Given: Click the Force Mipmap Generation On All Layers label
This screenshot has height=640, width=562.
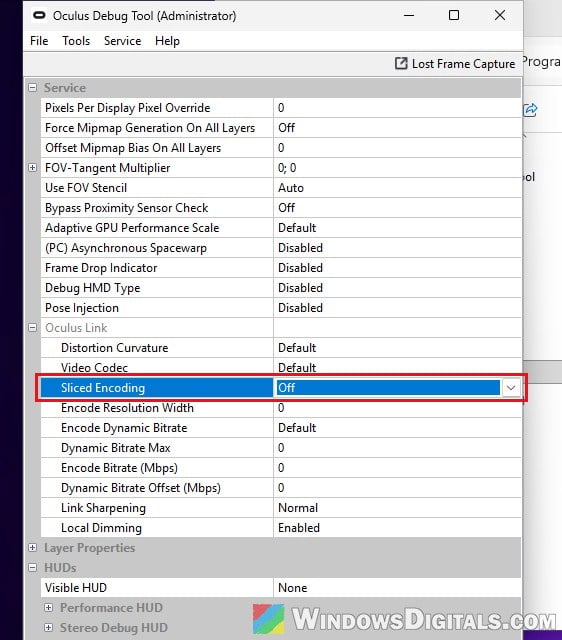Looking at the screenshot, I should tap(150, 128).
